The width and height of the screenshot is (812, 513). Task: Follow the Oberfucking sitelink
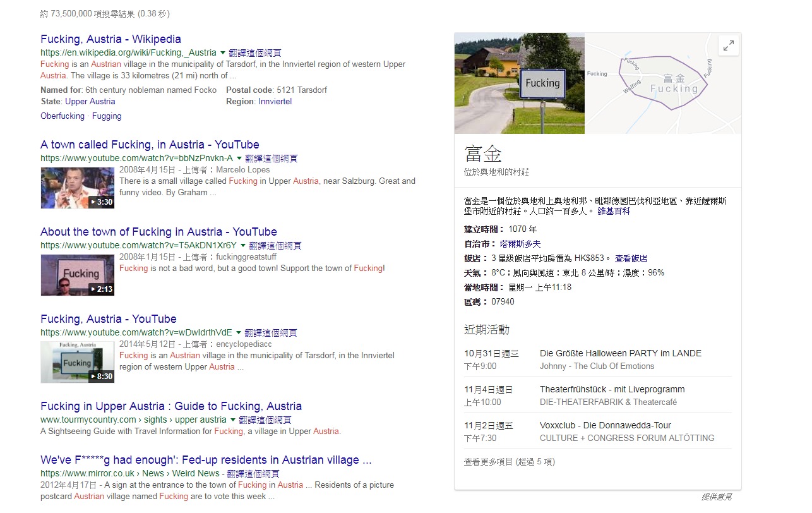(63, 116)
